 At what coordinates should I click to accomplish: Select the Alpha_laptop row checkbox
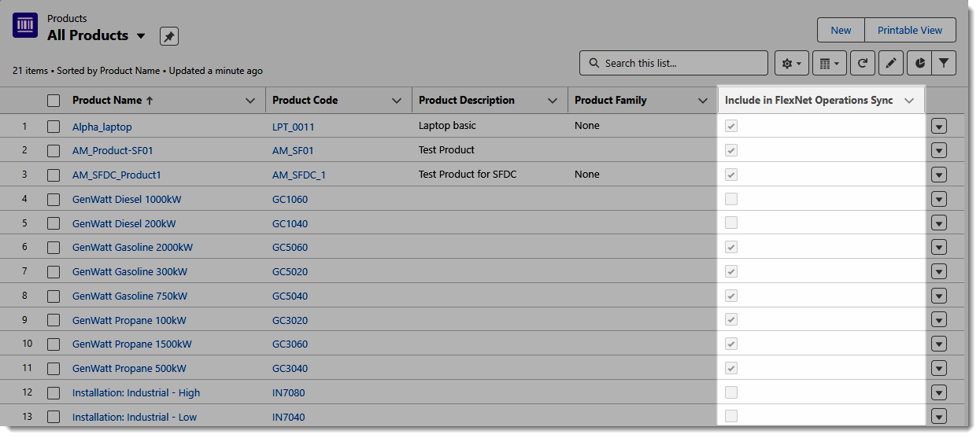pos(54,127)
